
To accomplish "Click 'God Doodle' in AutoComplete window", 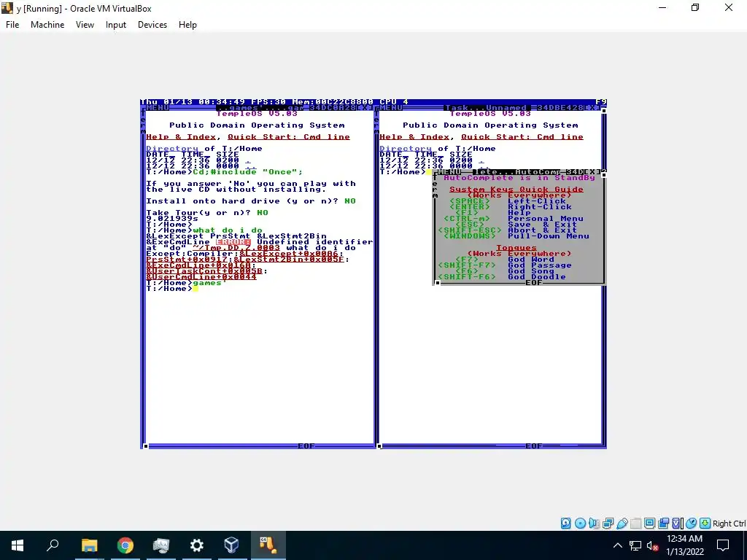I will tap(536, 276).
